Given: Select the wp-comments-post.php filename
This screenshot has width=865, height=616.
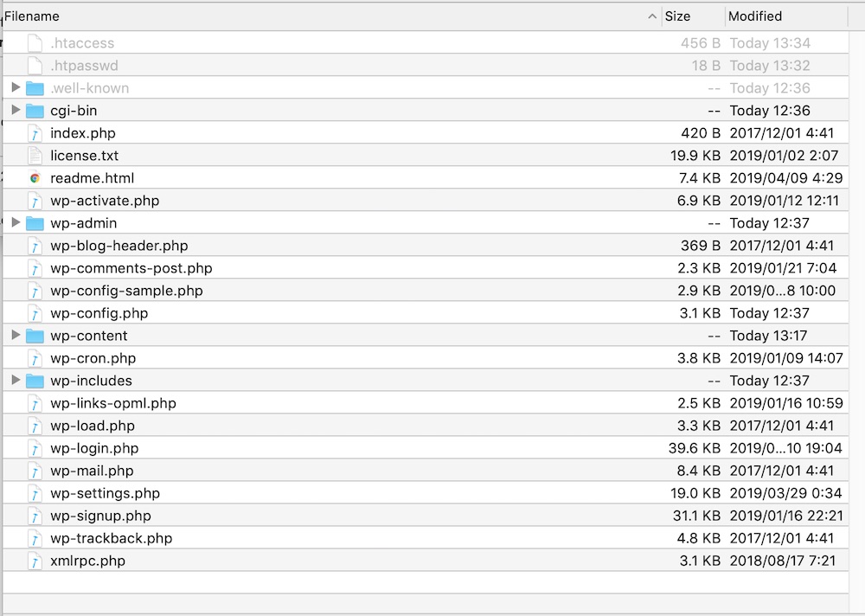Looking at the screenshot, I should click(131, 268).
